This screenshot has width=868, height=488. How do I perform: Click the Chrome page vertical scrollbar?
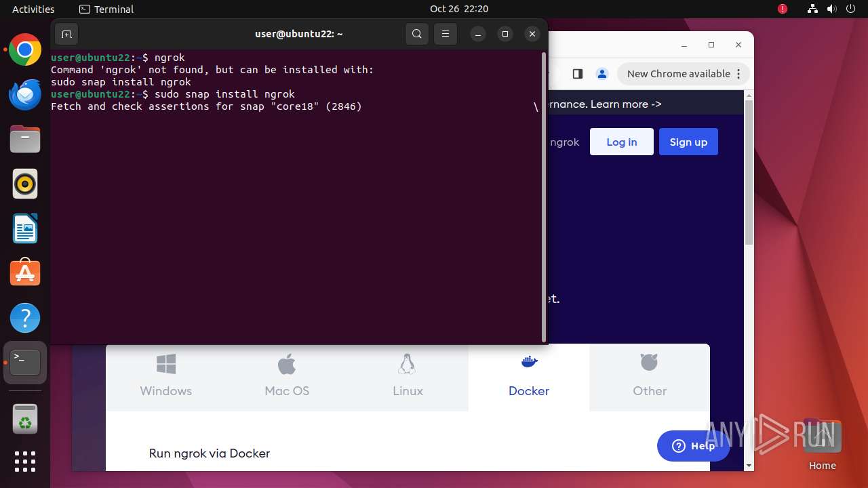click(749, 173)
